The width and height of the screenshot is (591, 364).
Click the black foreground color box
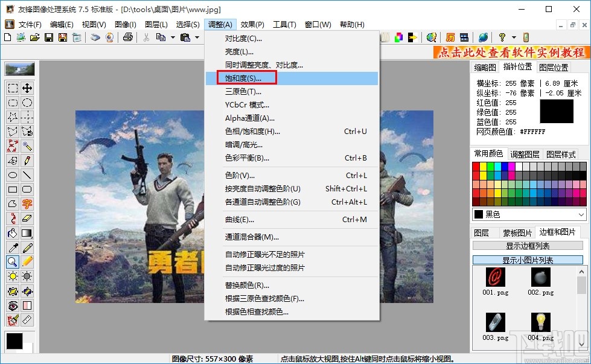pos(14,341)
